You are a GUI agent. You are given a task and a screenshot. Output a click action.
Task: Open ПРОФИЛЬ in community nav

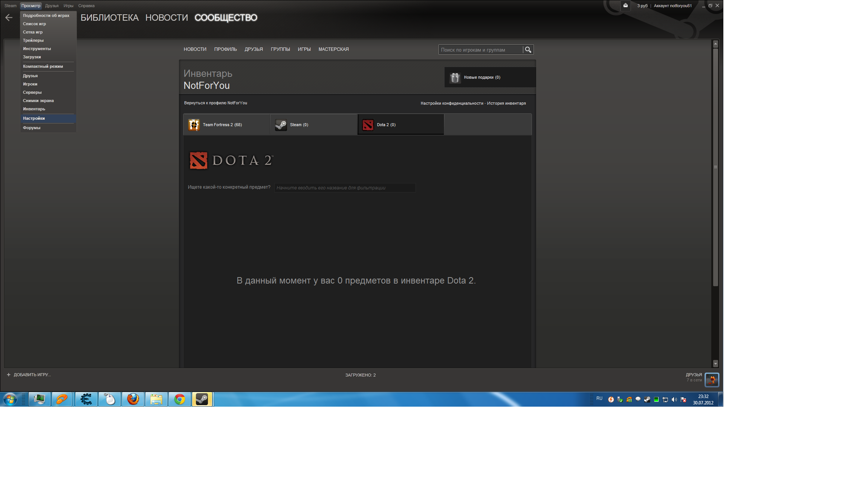tap(226, 49)
